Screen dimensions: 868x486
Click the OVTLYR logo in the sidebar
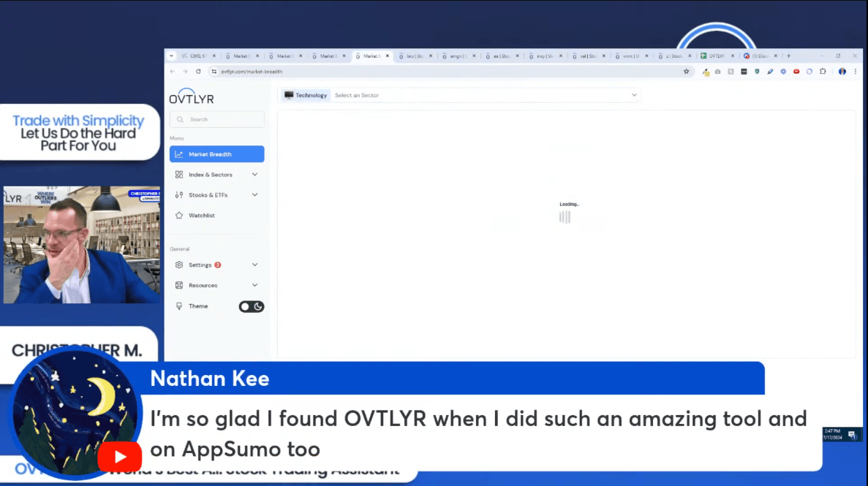click(191, 96)
